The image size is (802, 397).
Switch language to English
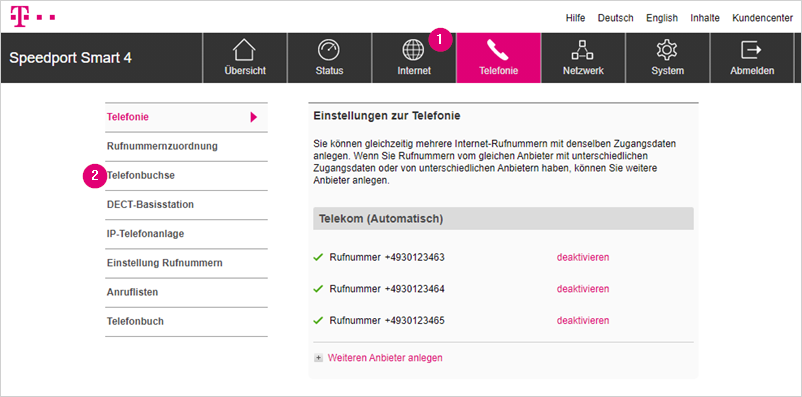point(662,18)
